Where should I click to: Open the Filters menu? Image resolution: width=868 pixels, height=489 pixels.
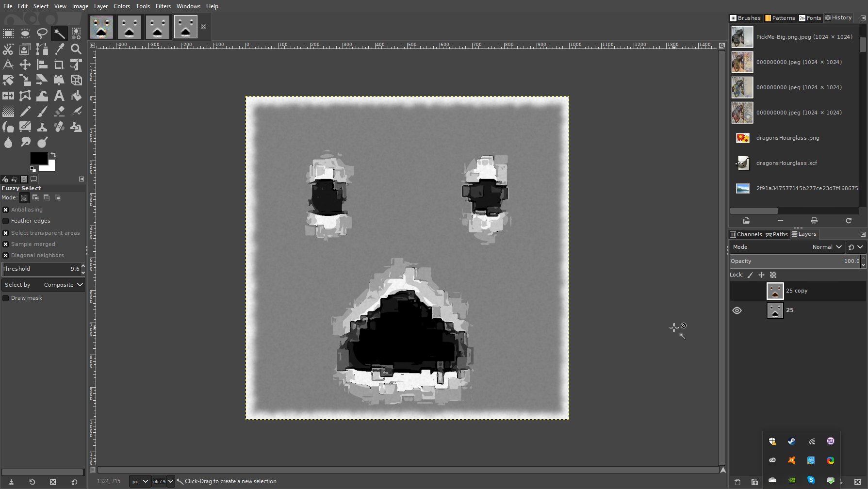[163, 6]
